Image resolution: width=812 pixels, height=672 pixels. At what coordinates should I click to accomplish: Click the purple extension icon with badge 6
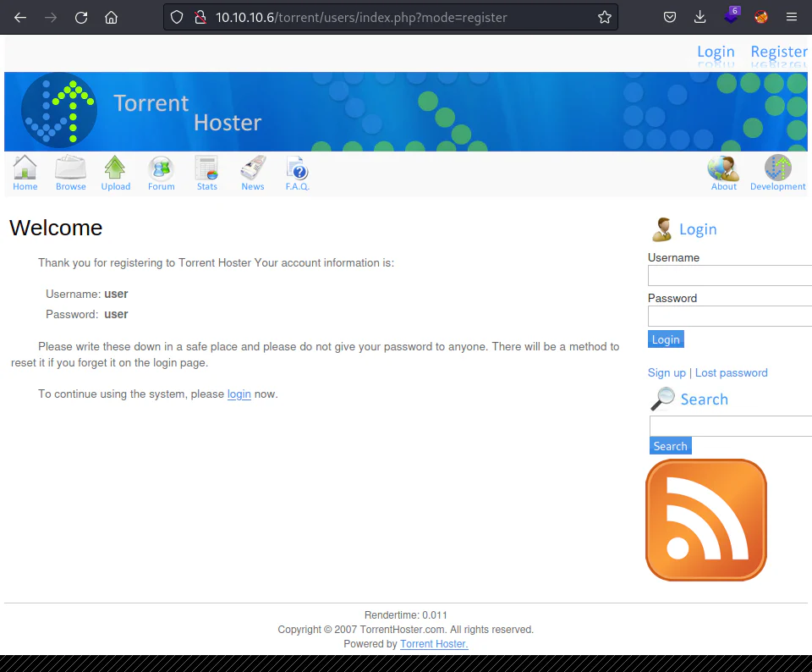click(x=731, y=16)
